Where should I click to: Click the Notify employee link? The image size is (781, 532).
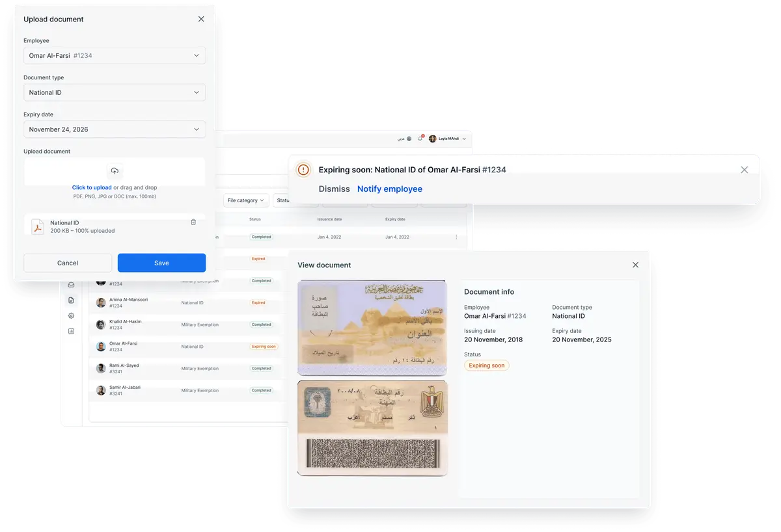click(389, 189)
